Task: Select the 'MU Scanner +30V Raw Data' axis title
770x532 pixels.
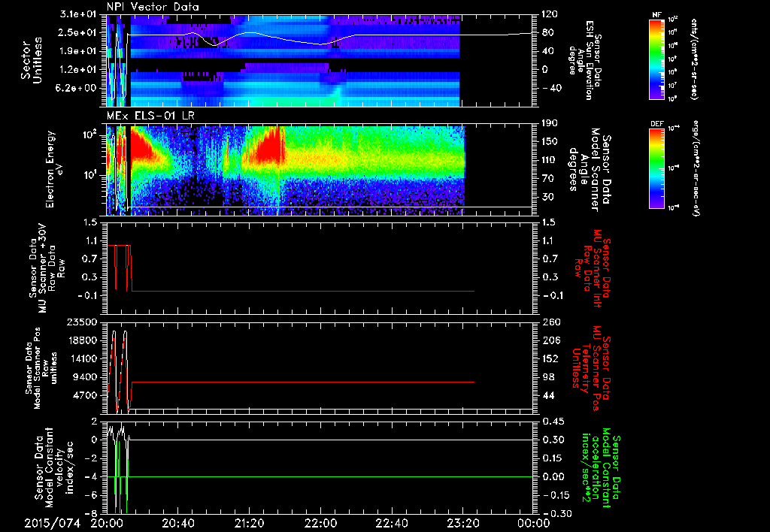Action: pos(47,268)
